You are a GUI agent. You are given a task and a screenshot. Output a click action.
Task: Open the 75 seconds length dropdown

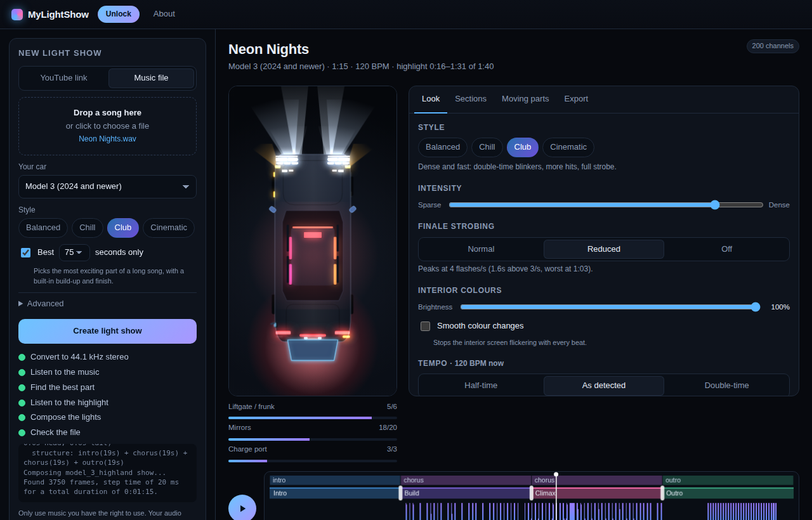[x=74, y=252]
